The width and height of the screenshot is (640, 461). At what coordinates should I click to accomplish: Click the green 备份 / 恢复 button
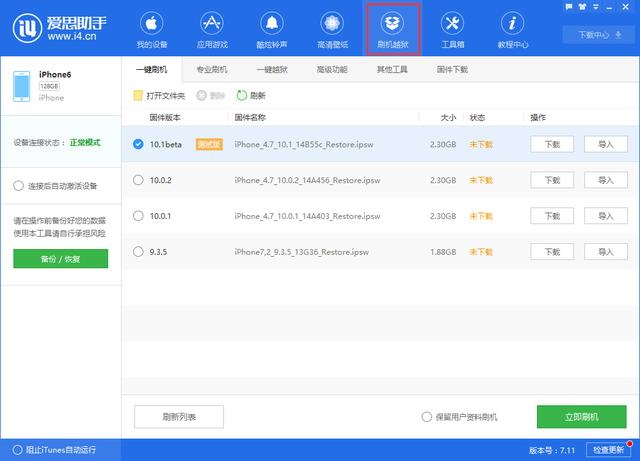click(x=60, y=258)
